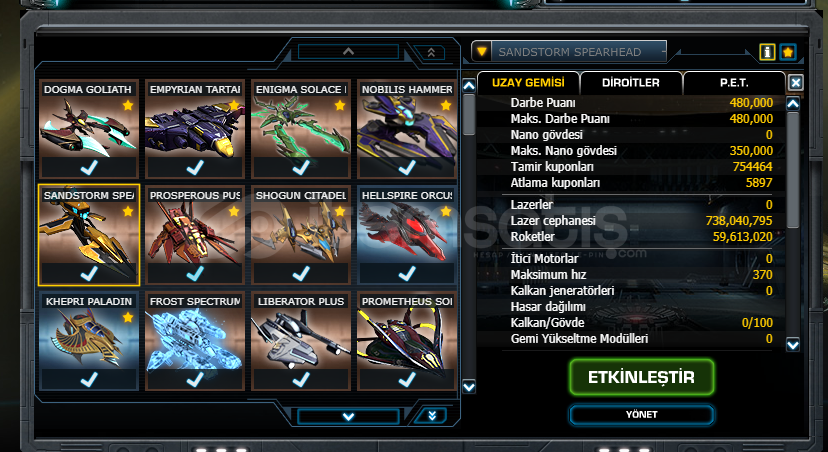Switch to the DİROİTLER tab
This screenshot has width=828, height=452.
[x=631, y=82]
